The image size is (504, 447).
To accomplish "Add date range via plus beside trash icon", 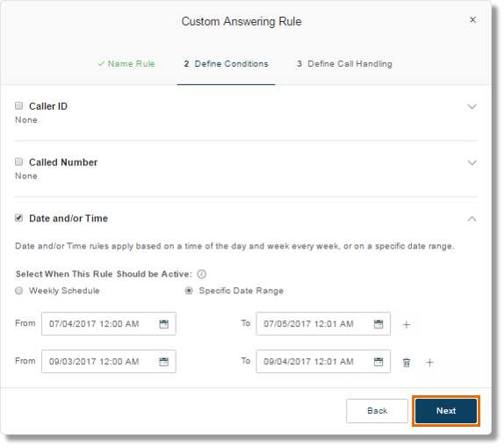I will [429, 363].
